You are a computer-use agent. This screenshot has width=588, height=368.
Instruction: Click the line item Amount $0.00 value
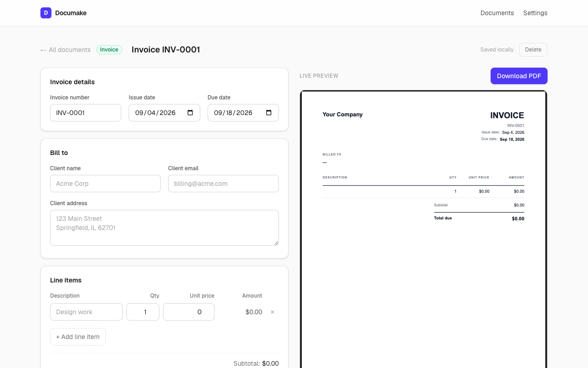[x=254, y=312]
